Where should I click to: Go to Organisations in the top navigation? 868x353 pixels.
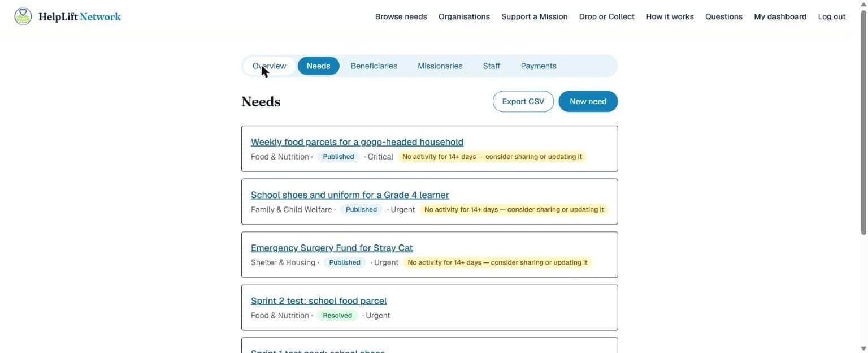[x=464, y=16]
